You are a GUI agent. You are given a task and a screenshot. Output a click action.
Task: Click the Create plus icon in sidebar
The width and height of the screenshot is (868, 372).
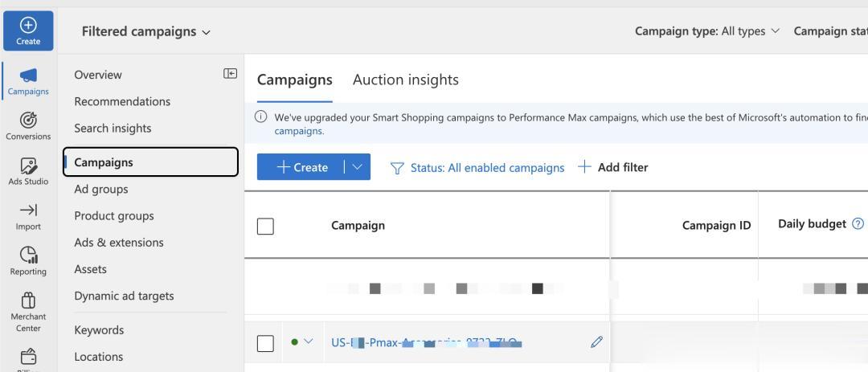pos(28,26)
